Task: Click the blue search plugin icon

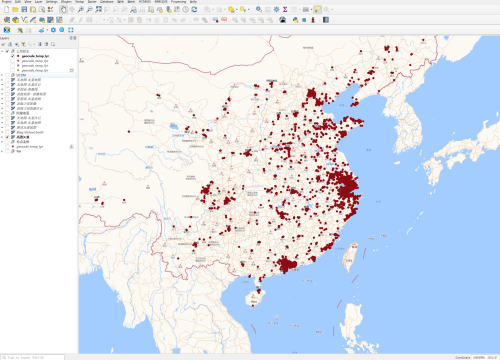Action: point(62,30)
